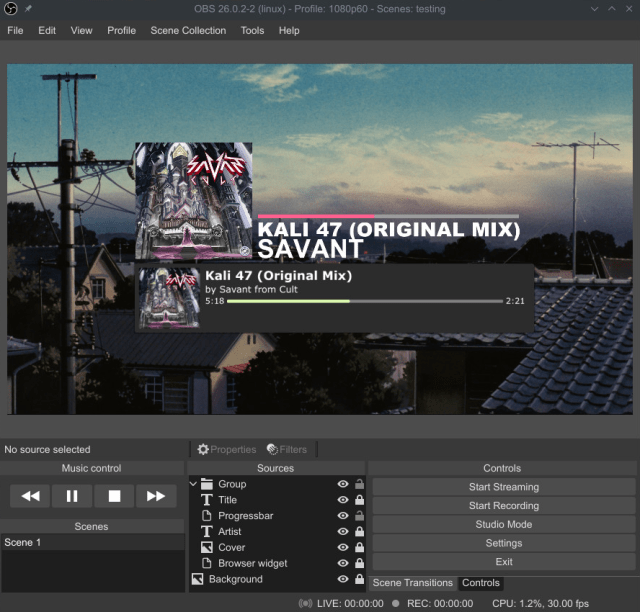Viewport: 640px width, 612px height.
Task: Click the green browser widget progress bar
Action: 364,301
